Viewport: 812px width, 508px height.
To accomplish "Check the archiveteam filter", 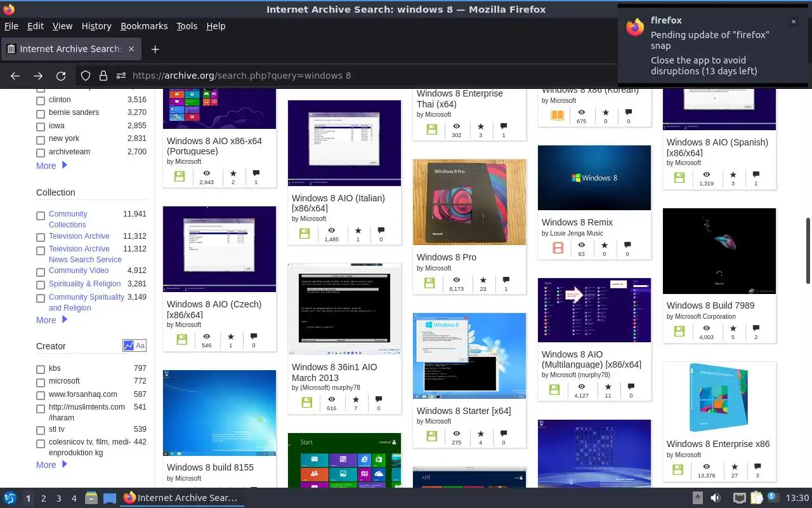I will tap(41, 153).
